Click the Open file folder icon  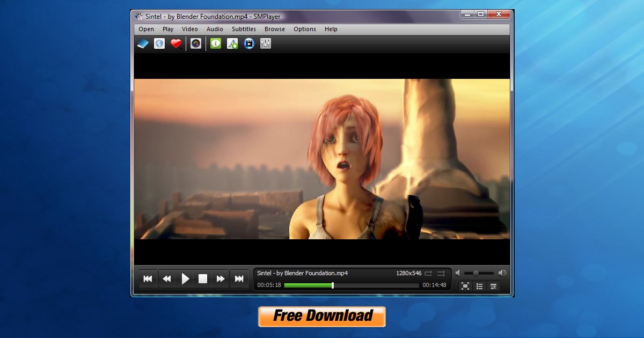[x=142, y=43]
